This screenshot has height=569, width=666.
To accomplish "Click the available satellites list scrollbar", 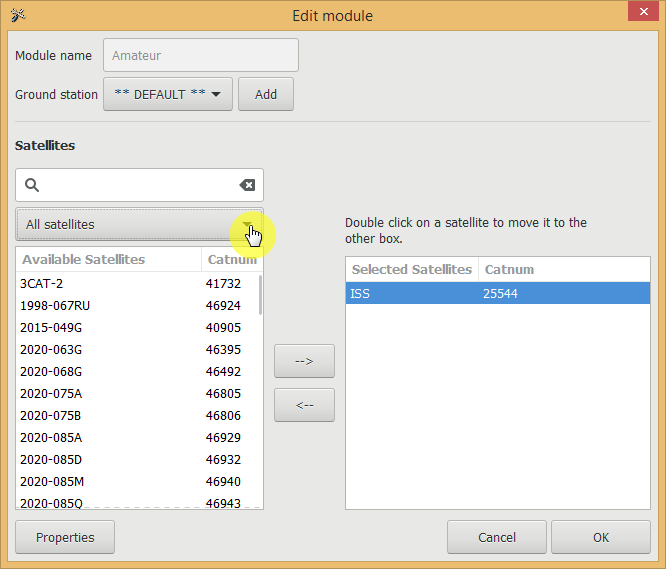I will [261, 295].
